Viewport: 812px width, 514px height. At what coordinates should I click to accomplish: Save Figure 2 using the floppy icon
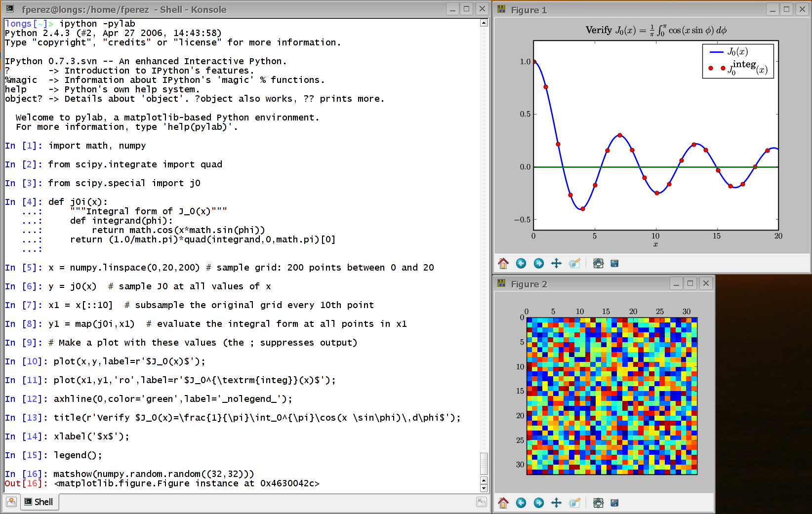click(614, 503)
